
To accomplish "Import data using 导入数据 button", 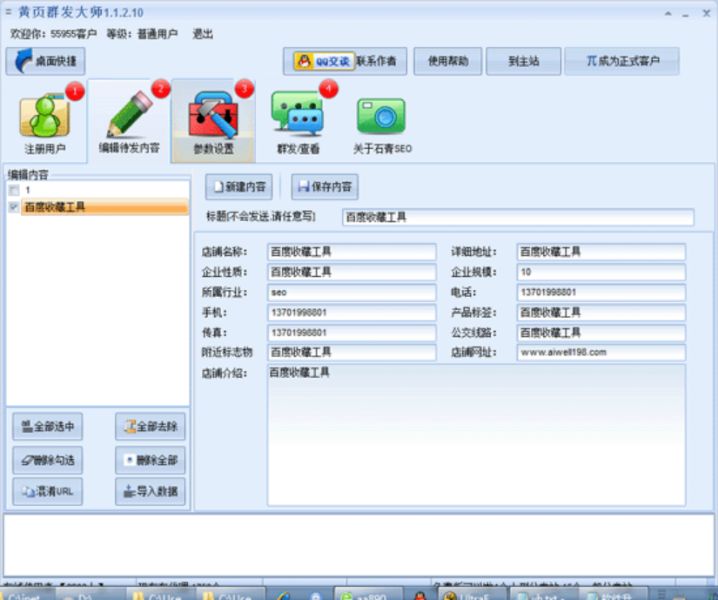I will [x=150, y=491].
